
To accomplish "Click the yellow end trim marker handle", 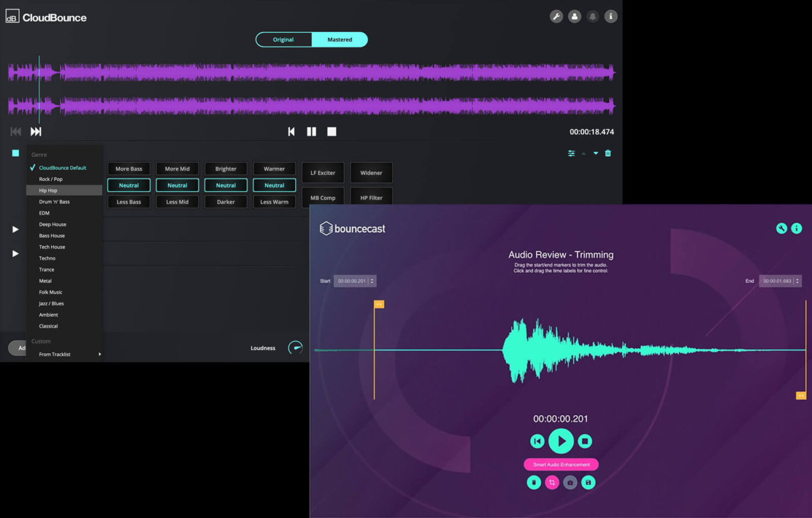I will [801, 395].
